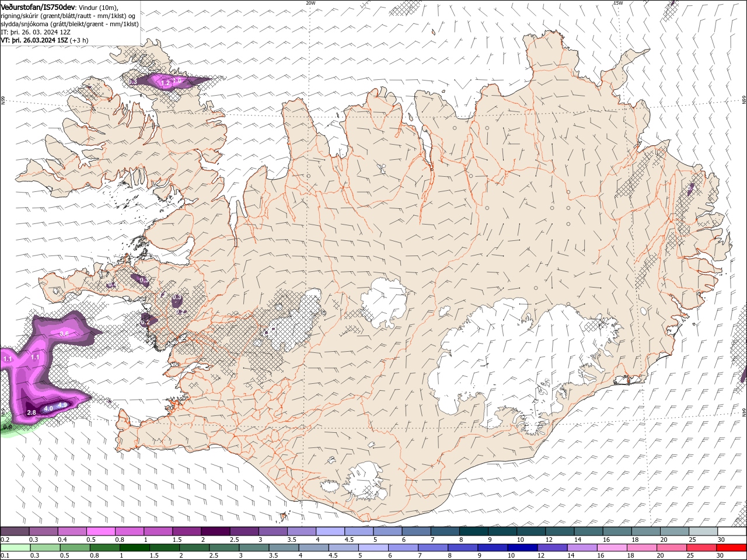
Task: Click the 1.2 value in northern purple patch
Action: (165, 83)
